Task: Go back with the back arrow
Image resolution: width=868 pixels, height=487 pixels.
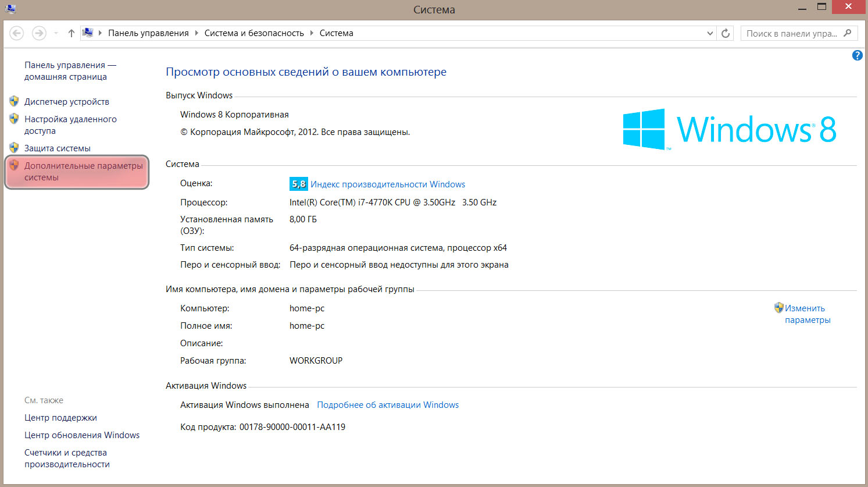Action: point(17,33)
